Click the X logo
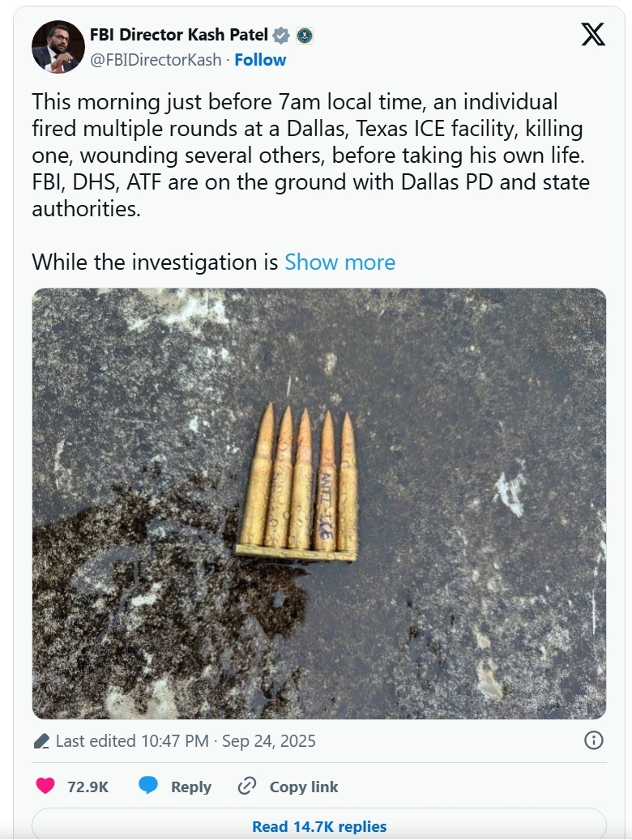Screen dimensions: 632x840 (593, 34)
